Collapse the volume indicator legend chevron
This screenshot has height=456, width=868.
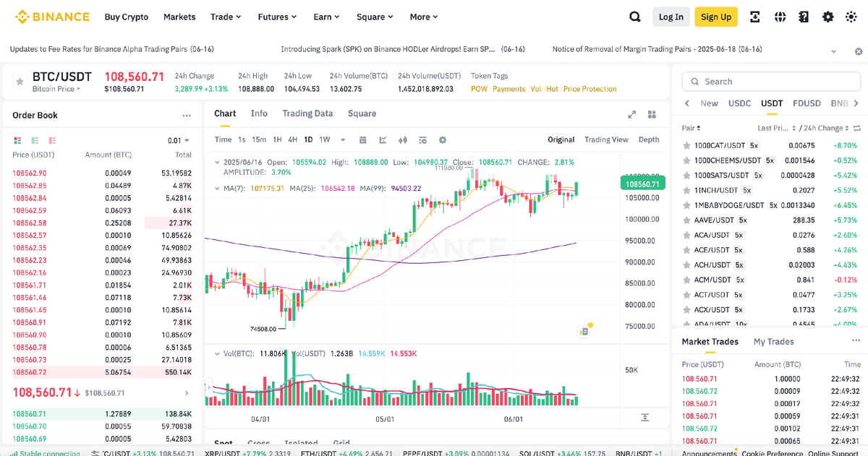click(x=218, y=353)
